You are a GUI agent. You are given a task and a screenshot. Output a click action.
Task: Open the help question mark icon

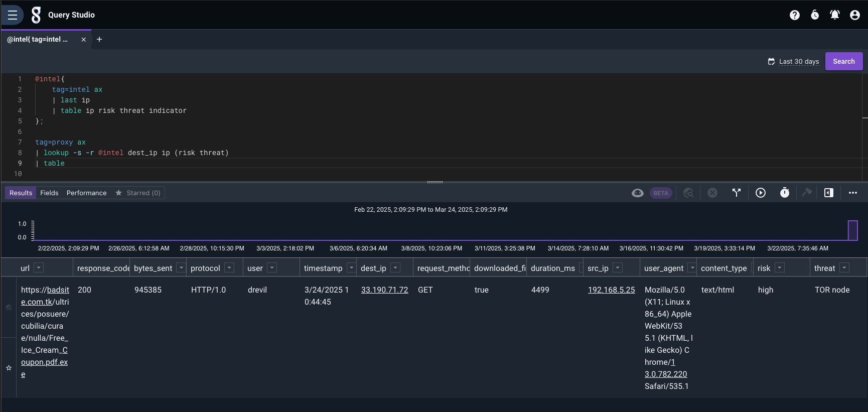coord(795,15)
